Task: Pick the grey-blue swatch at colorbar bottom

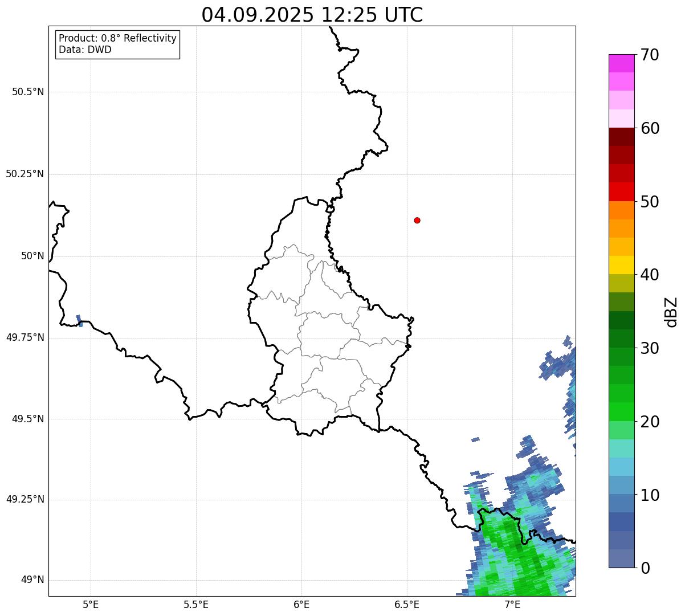Action: [x=621, y=558]
